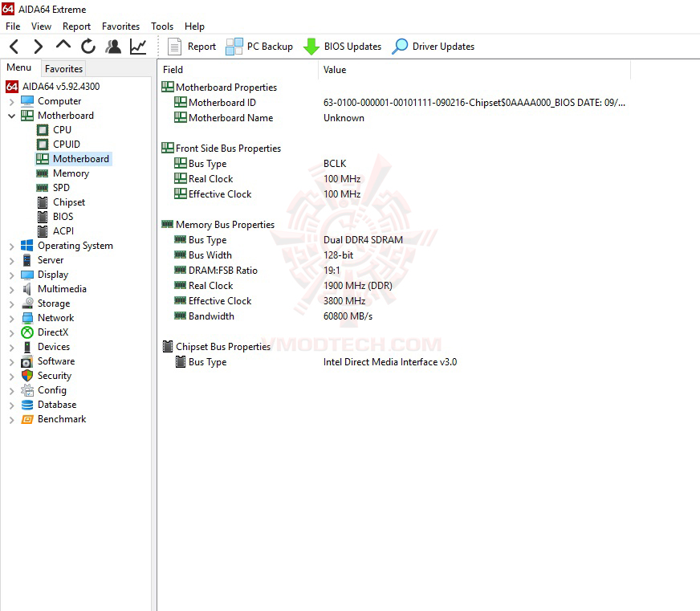Select the Dual DDR4 SDRAM value
The width and height of the screenshot is (700, 611).
pyautogui.click(x=363, y=240)
